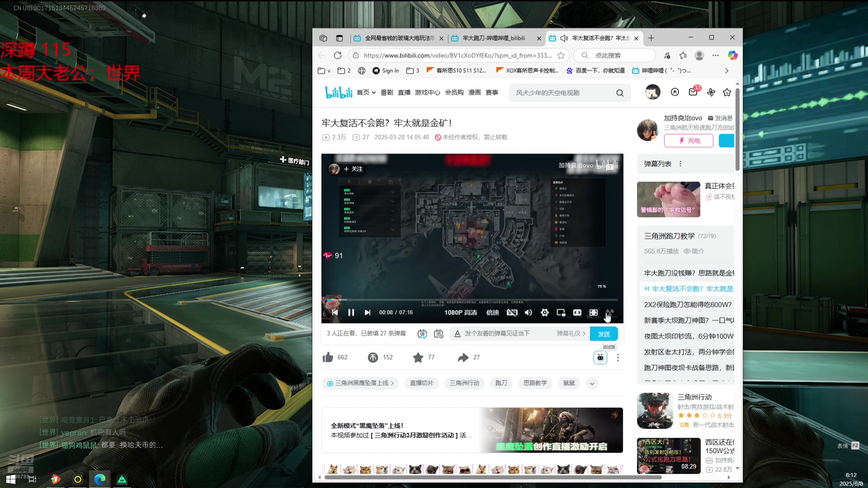Open 三角洲黑鹰坠落上线 topic tag

coord(360,383)
